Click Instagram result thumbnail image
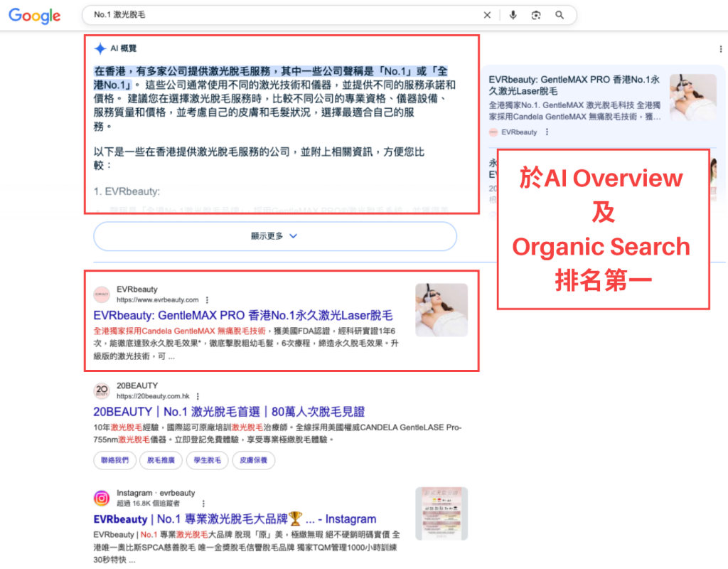This screenshot has width=728, height=569. [441, 514]
